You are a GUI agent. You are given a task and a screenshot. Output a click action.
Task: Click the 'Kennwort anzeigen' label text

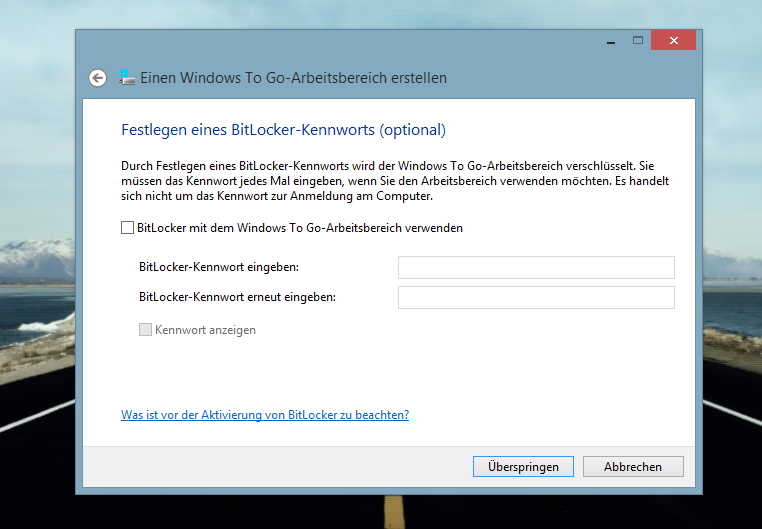click(205, 330)
